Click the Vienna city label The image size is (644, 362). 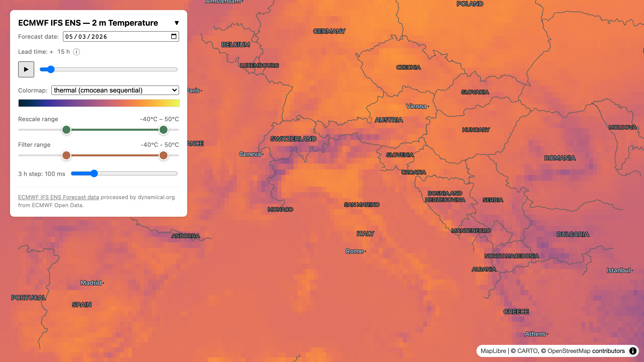coord(416,106)
